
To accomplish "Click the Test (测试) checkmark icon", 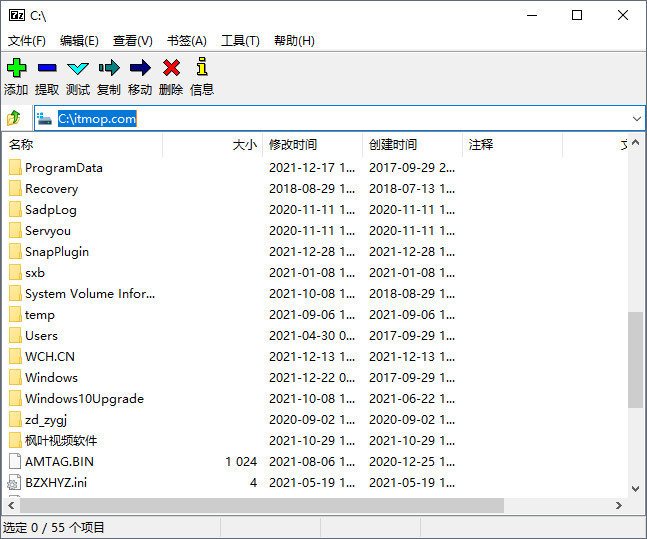I will pyautogui.click(x=78, y=68).
